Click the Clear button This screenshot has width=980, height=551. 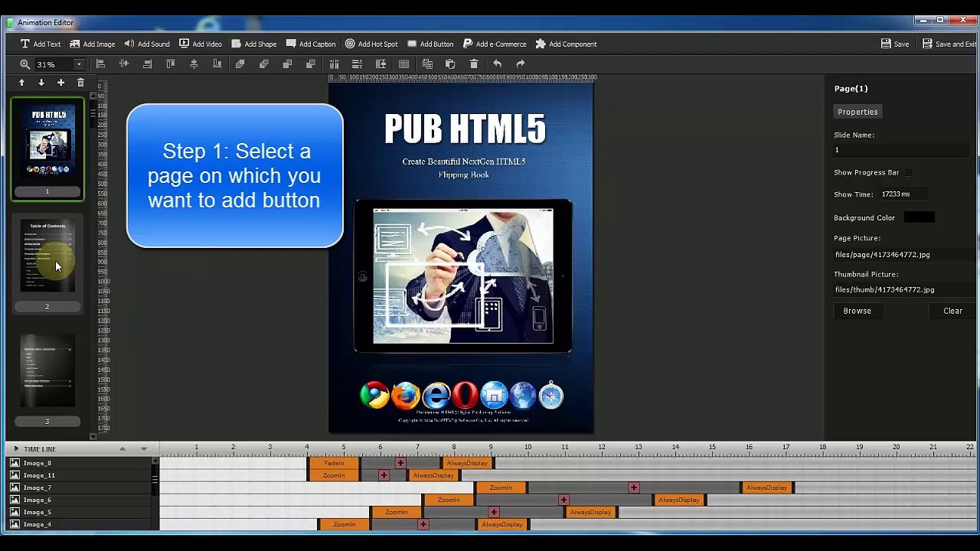click(x=952, y=311)
